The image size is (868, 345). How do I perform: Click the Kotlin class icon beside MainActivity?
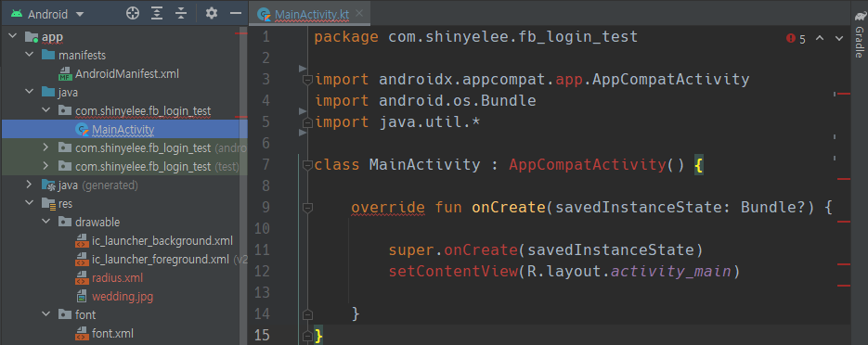tap(82, 130)
